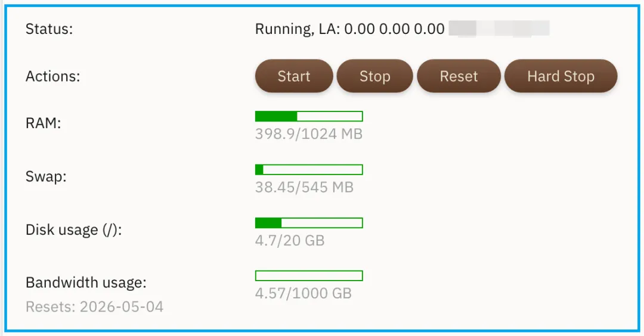
Task: Select the Disk usage progress bar
Action: click(x=309, y=223)
